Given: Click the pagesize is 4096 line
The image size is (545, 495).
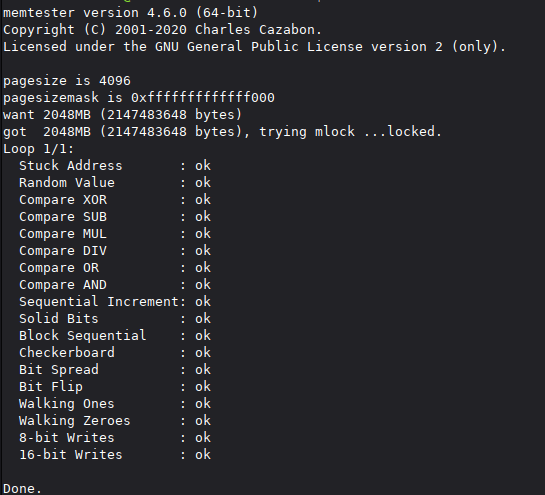Looking at the screenshot, I should coord(67,81).
